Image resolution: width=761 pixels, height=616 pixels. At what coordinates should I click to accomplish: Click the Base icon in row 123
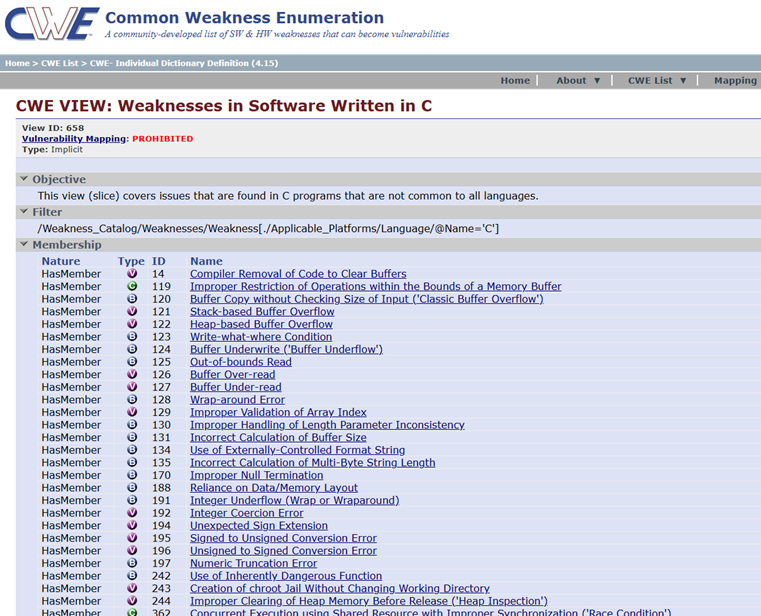click(x=132, y=337)
